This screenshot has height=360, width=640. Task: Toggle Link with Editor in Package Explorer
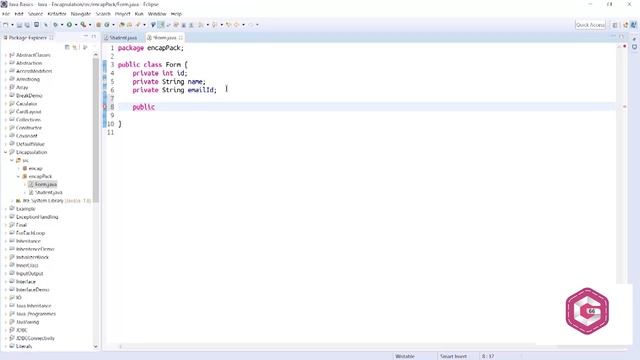coord(75,47)
